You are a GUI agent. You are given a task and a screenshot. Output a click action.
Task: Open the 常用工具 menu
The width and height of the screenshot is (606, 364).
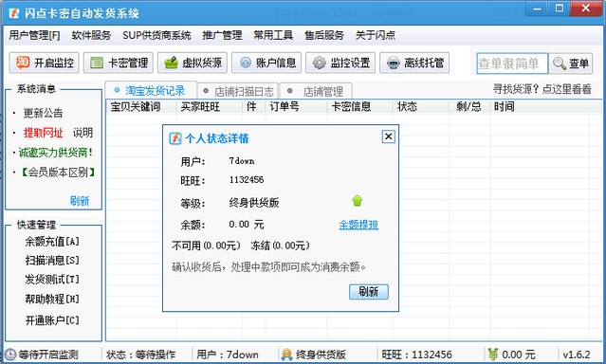273,36
